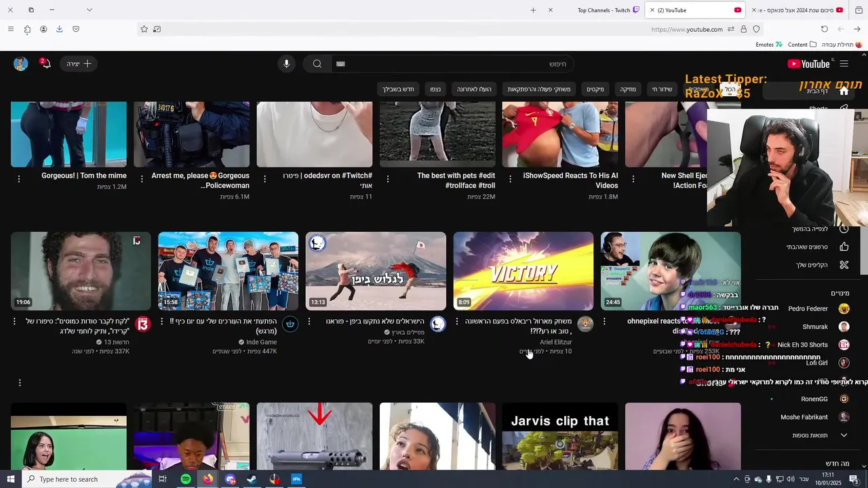Viewport: 868px width, 488px height.
Task: Open the 'Content' bookmarks folder
Action: 802,45
